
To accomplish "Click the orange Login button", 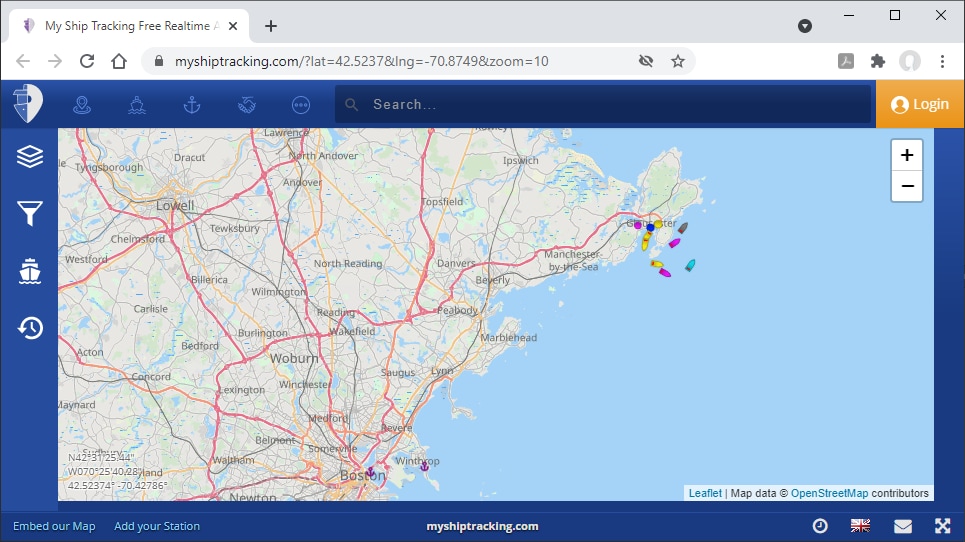I will [x=919, y=104].
